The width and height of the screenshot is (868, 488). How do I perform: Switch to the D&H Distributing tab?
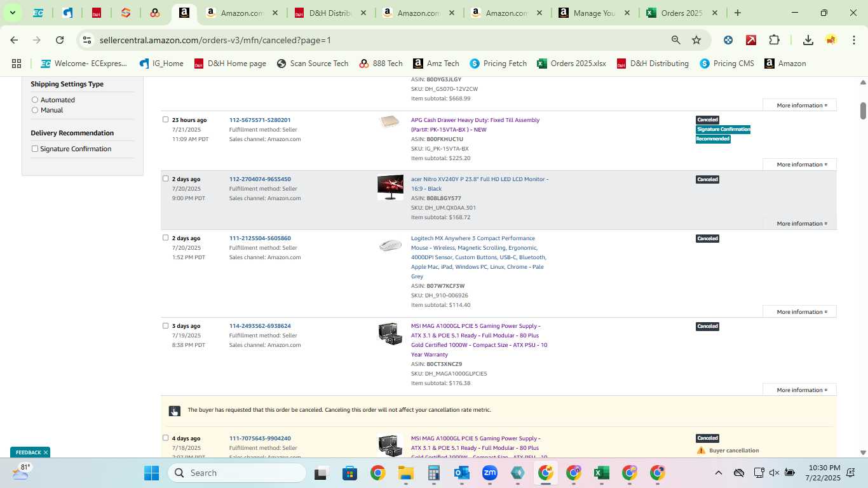[330, 13]
